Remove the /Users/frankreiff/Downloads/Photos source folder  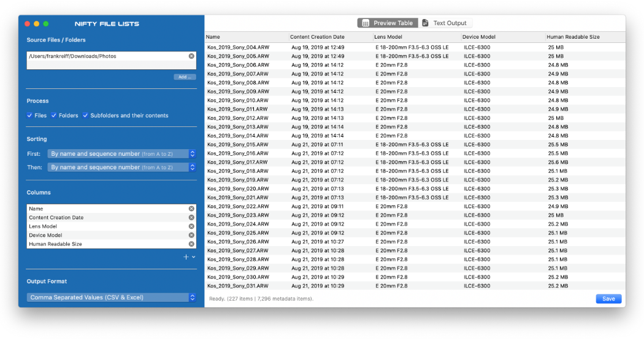[x=191, y=56]
